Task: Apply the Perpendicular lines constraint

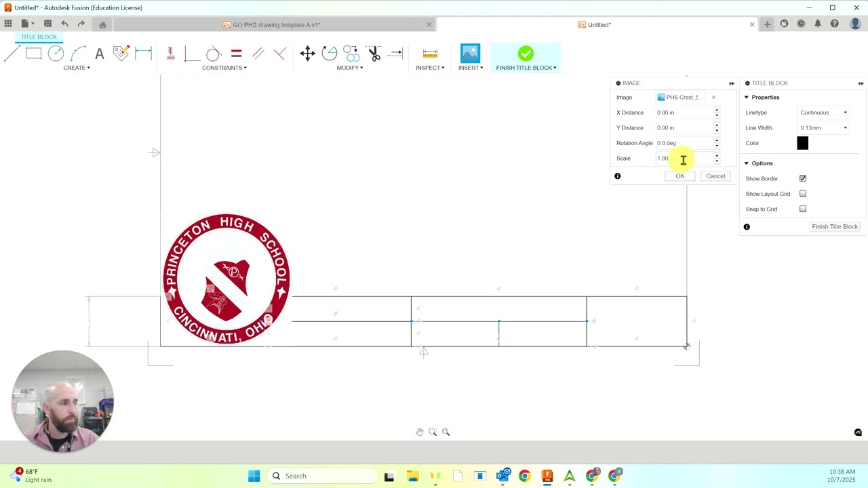Action: click(279, 54)
